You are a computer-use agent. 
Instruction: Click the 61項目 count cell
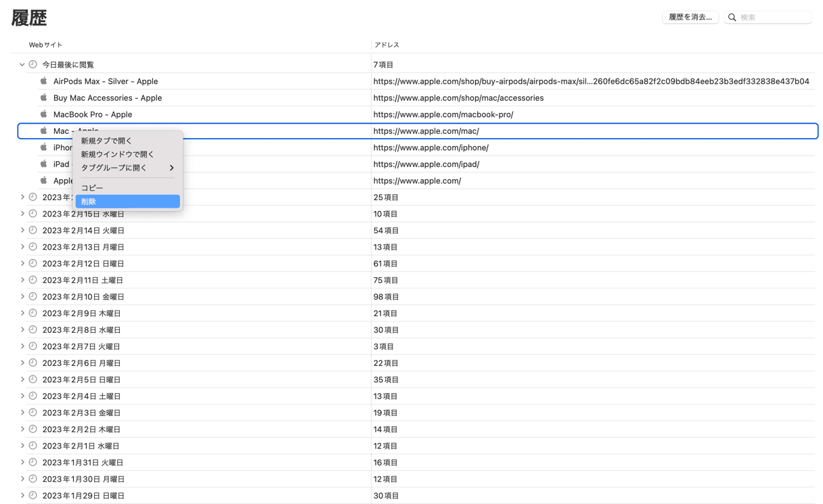coord(386,263)
